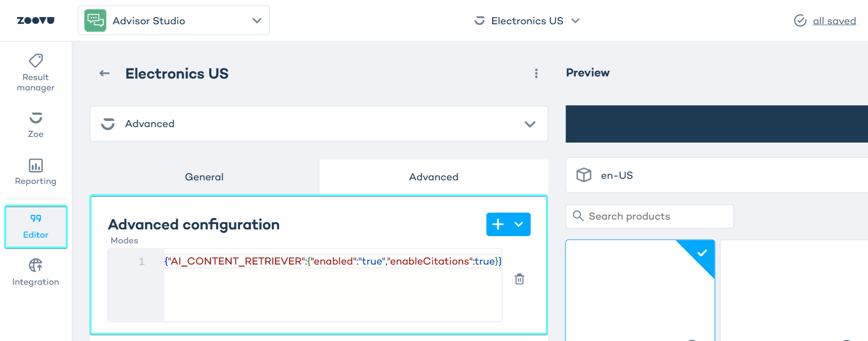Open the add-configuration dropdown arrow

[x=519, y=224]
